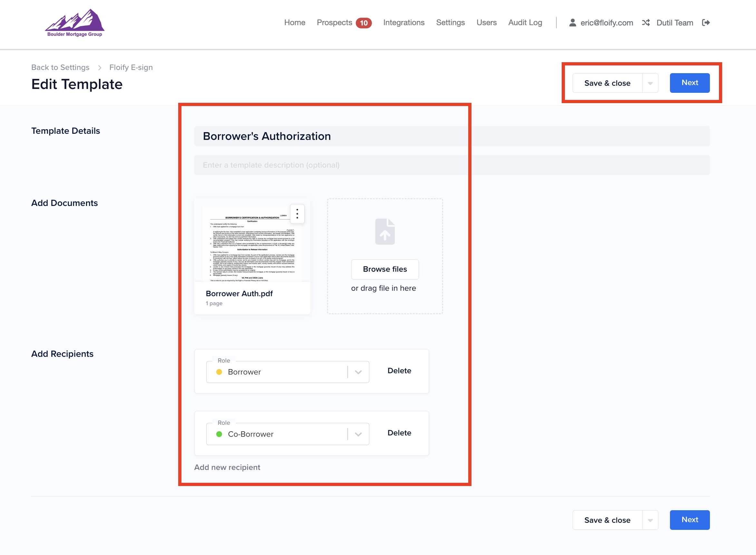The image size is (756, 555).
Task: Click the user profile icon
Action: [x=573, y=23]
